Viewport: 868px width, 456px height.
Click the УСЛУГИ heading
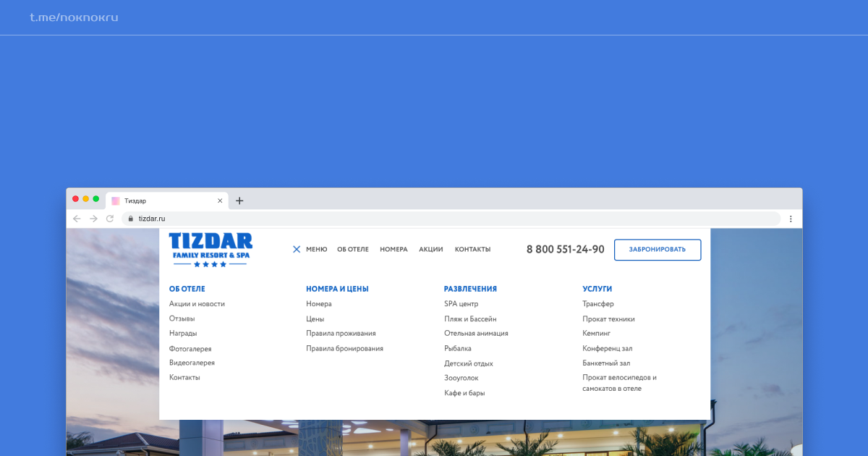pyautogui.click(x=597, y=289)
